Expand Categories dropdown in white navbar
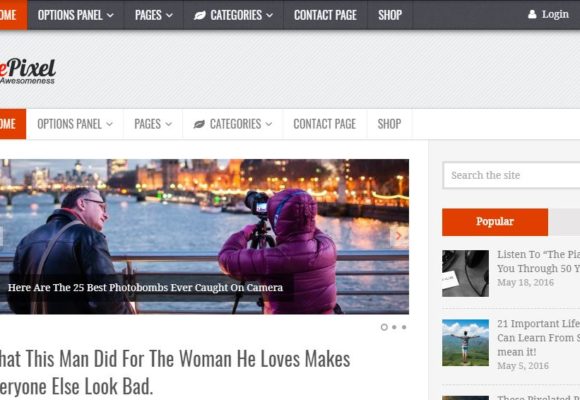The height and width of the screenshot is (400, 580). [233, 124]
